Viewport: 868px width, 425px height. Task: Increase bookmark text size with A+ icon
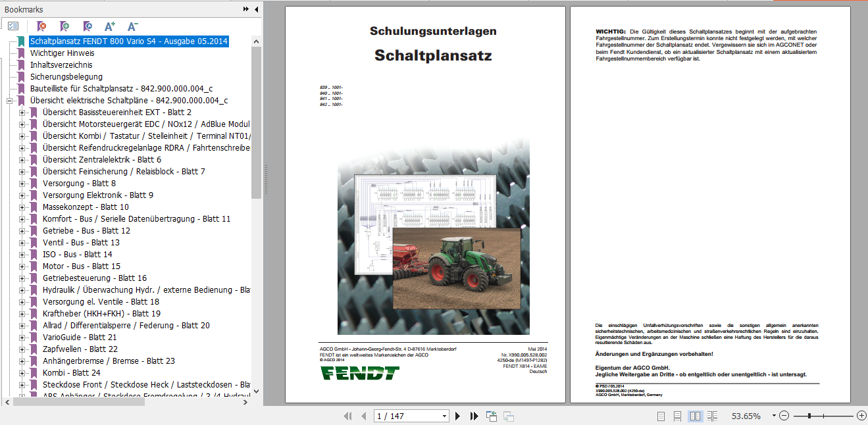coord(110,26)
